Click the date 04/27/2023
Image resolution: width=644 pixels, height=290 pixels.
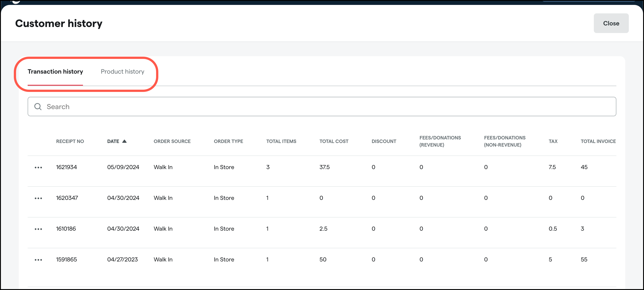pyautogui.click(x=122, y=259)
